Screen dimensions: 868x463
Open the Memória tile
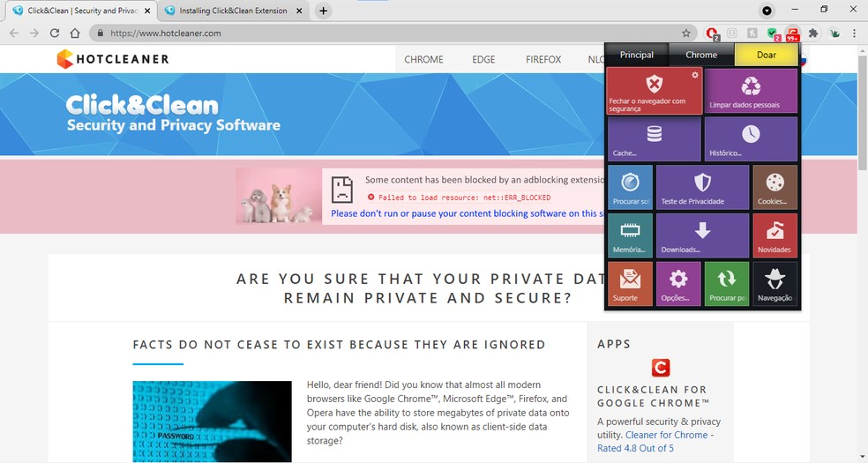tap(630, 235)
